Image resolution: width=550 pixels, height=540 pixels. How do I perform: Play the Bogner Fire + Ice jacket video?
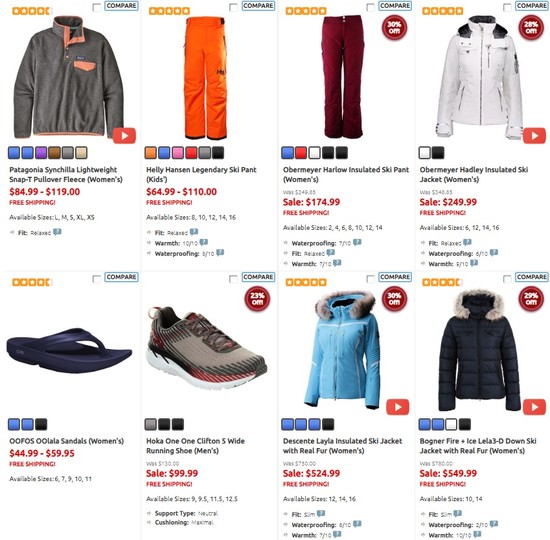click(534, 407)
